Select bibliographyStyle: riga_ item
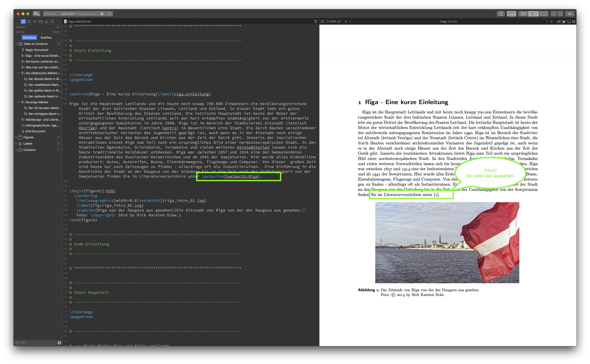Screen dimensions: 590x364 pos(41,125)
